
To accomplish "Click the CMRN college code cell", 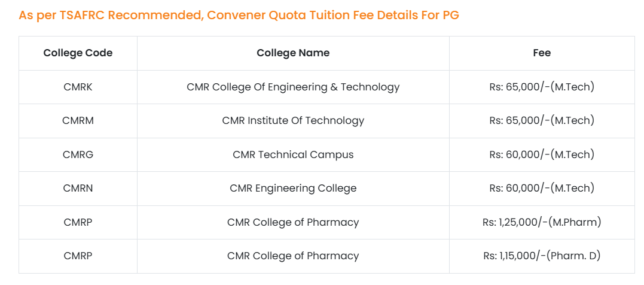I will click(x=78, y=188).
